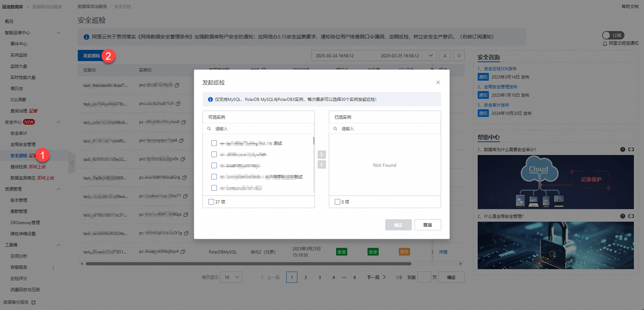Check the third instance in the 可选实例 list

tap(214, 165)
